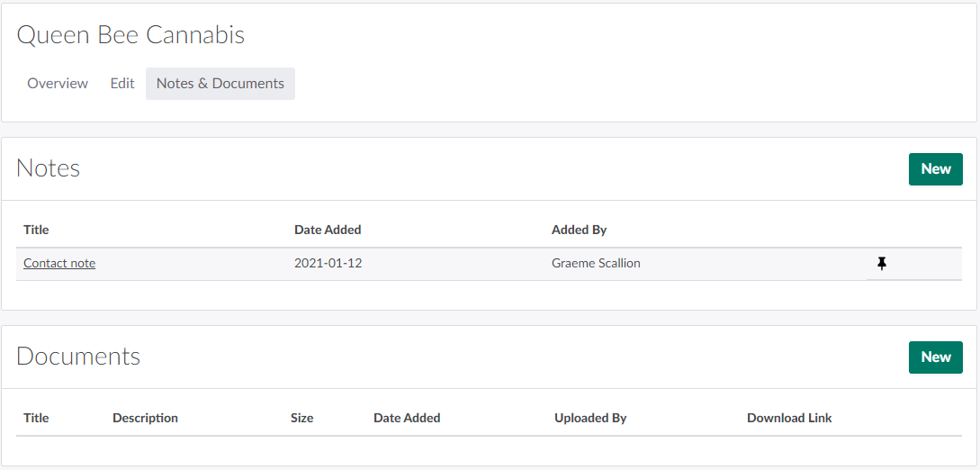The height and width of the screenshot is (470, 980).
Task: Click the Description column header
Action: pyautogui.click(x=145, y=419)
